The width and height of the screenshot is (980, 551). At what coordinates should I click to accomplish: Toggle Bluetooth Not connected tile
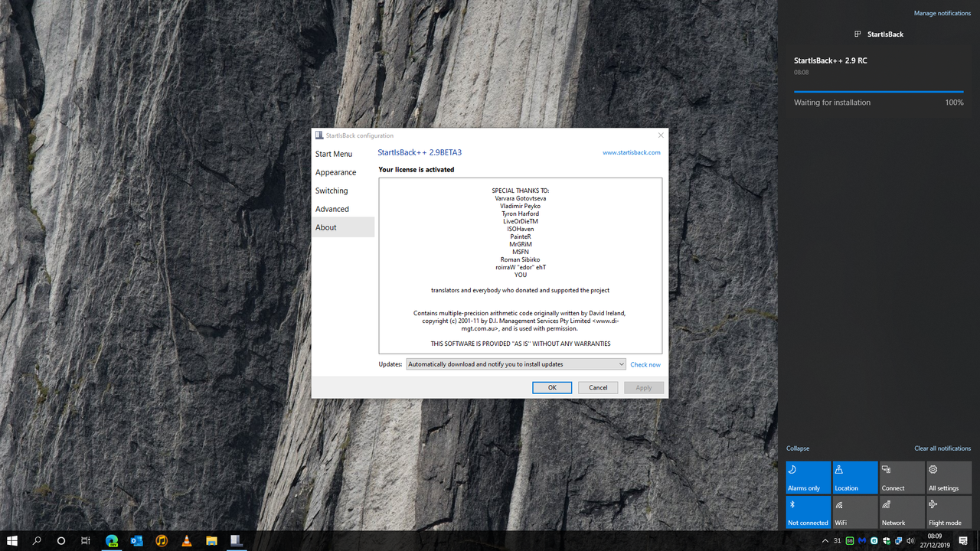pyautogui.click(x=808, y=512)
